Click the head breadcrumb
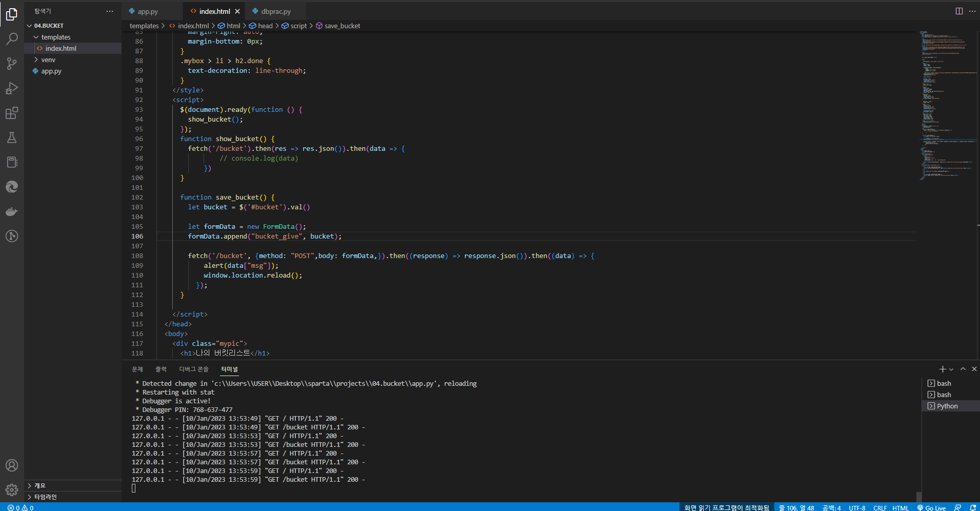980x511 pixels. (261, 26)
